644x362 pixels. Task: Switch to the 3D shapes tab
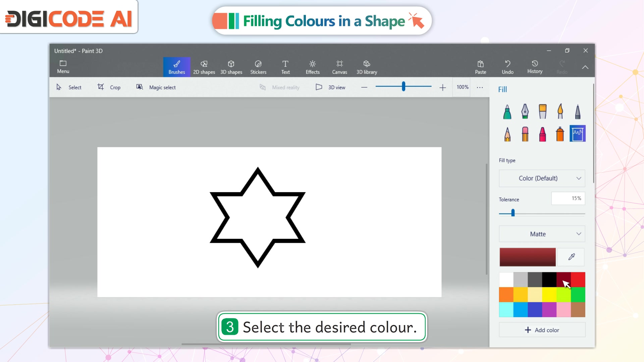pyautogui.click(x=231, y=67)
